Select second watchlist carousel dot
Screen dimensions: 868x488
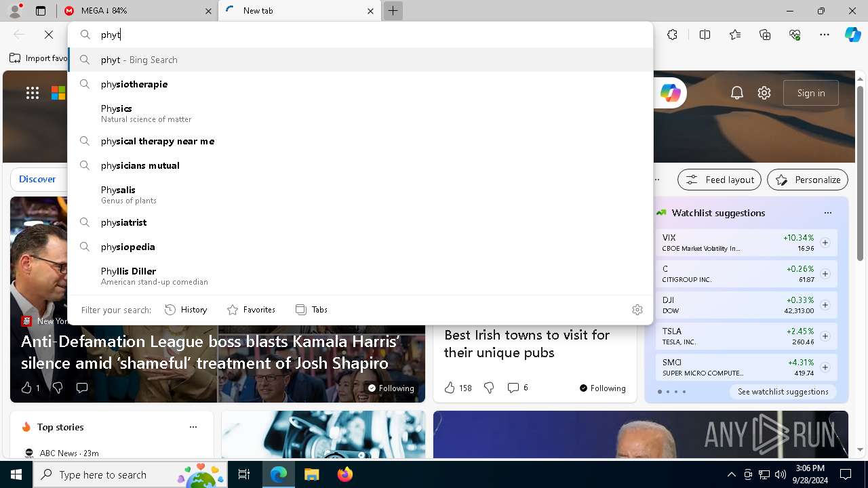[667, 392]
